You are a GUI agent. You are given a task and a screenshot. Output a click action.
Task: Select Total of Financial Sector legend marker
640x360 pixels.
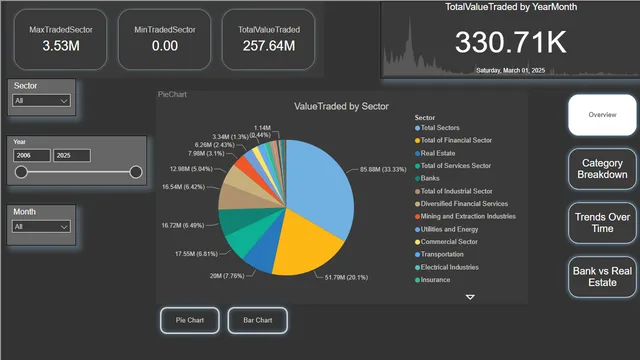point(417,141)
